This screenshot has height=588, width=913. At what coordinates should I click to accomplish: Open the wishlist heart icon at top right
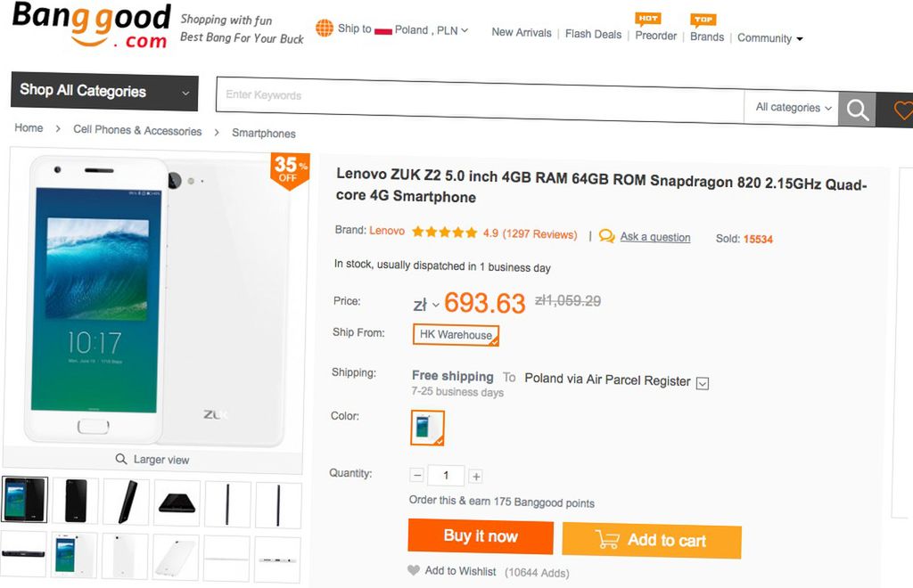click(903, 111)
